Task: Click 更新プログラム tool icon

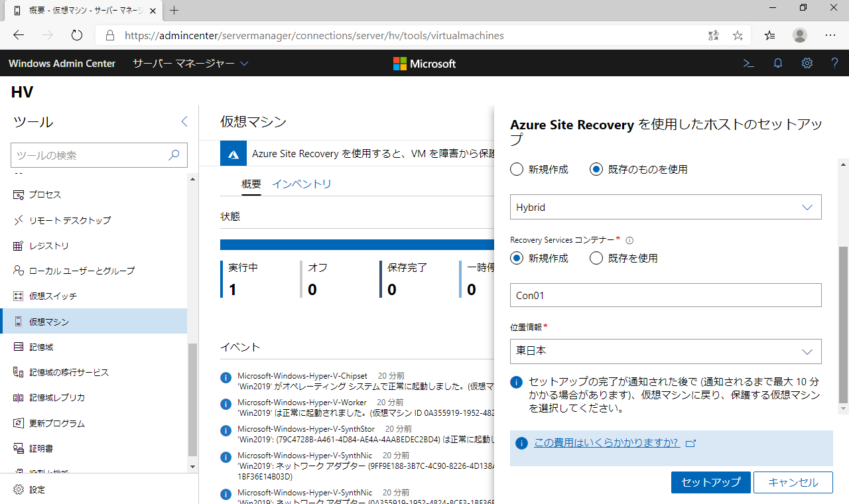Action: [19, 423]
